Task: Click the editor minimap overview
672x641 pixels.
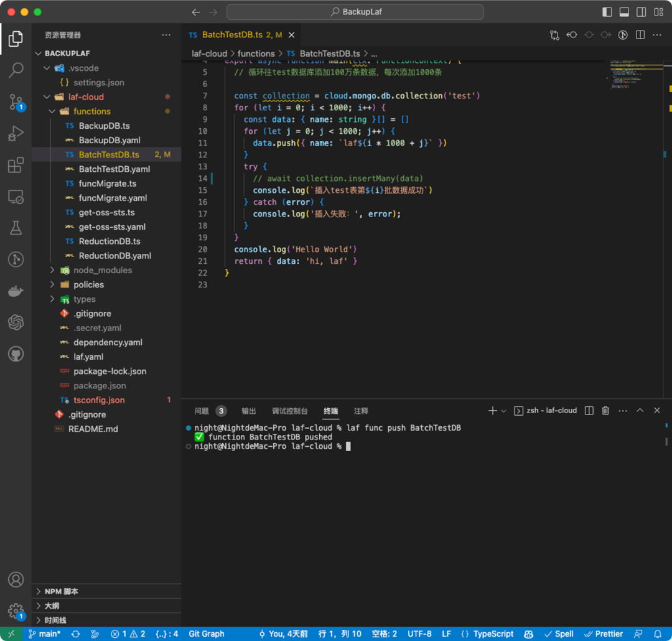Action: tap(636, 75)
